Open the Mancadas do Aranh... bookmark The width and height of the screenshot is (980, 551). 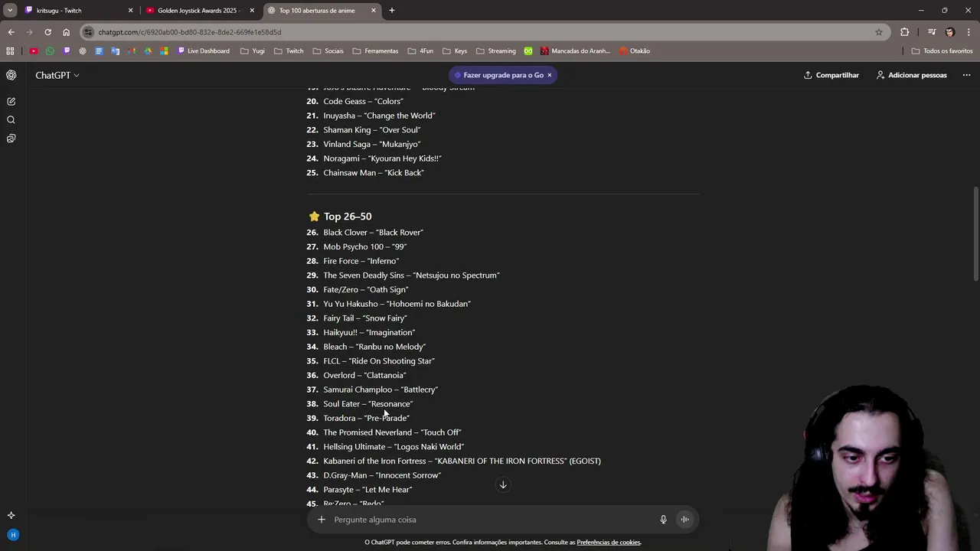click(x=575, y=51)
